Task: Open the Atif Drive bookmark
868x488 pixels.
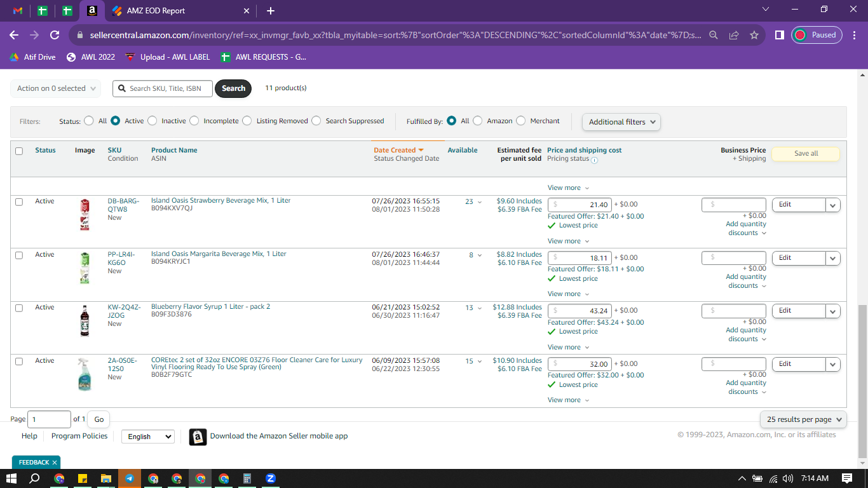Action: (x=32, y=57)
